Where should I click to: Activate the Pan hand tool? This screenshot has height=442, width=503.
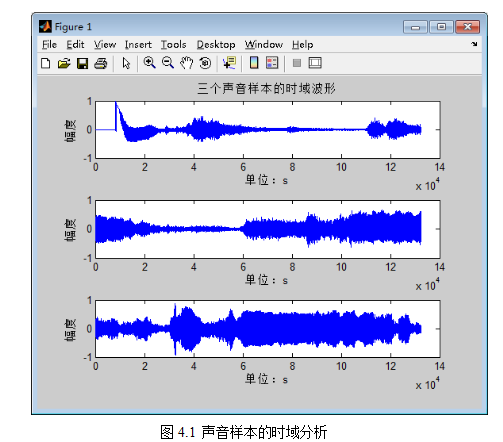[186, 63]
